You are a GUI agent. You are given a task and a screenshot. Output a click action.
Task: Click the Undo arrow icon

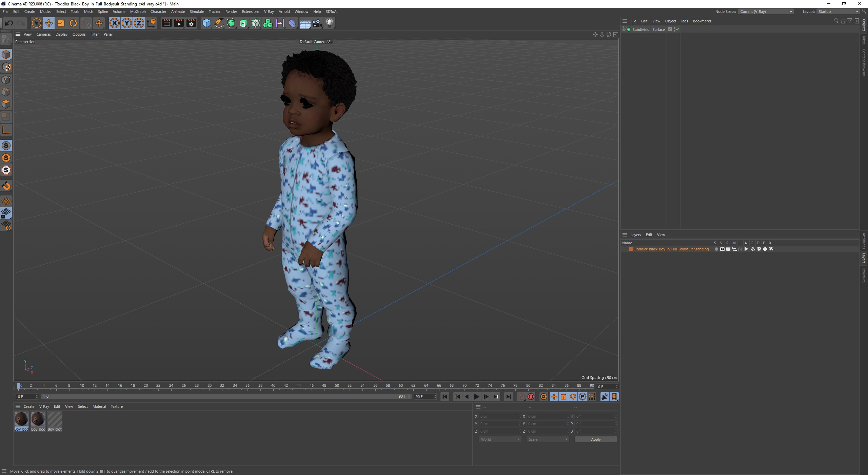pyautogui.click(x=9, y=23)
